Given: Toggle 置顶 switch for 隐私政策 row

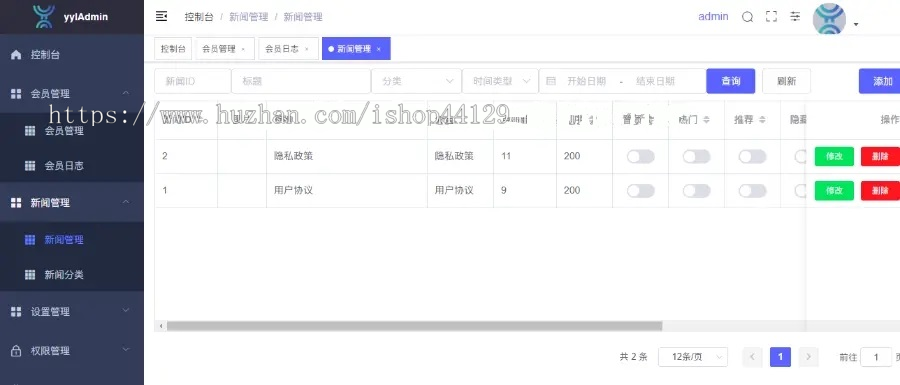Looking at the screenshot, I should pyautogui.click(x=641, y=157).
